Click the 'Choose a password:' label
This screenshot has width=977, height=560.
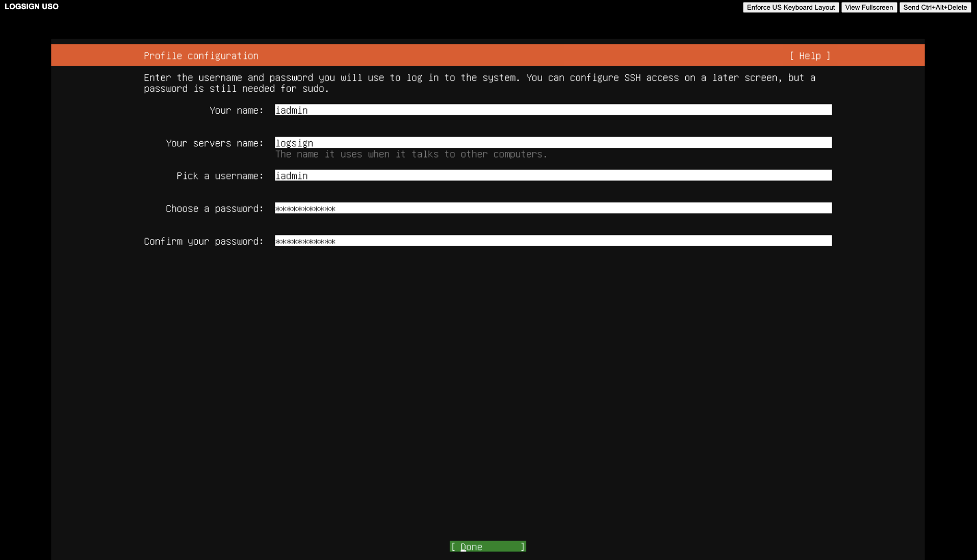(215, 208)
